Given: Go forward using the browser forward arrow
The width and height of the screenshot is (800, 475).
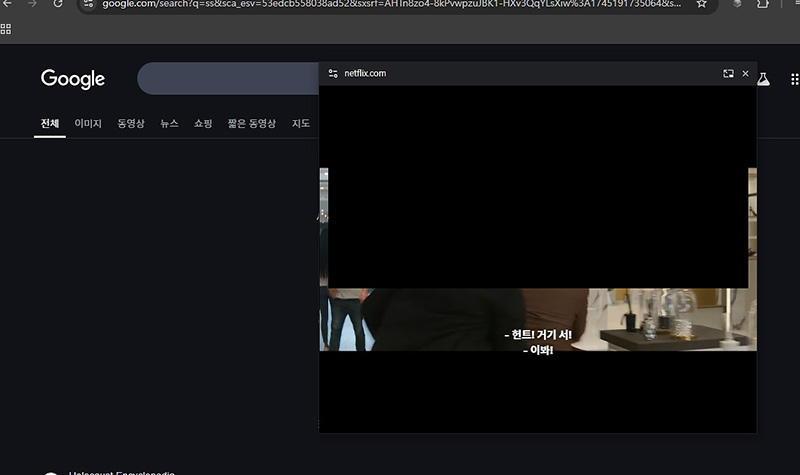Looking at the screenshot, I should [32, 4].
